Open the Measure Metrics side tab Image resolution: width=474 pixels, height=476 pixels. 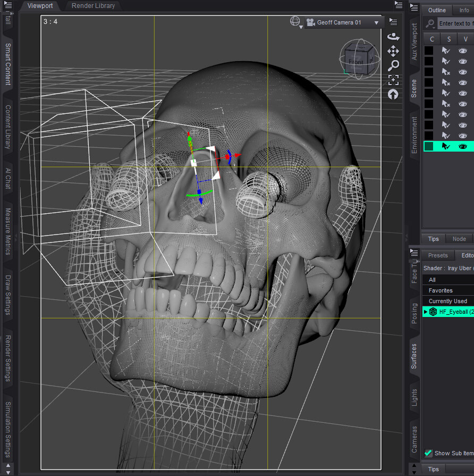pos(8,232)
